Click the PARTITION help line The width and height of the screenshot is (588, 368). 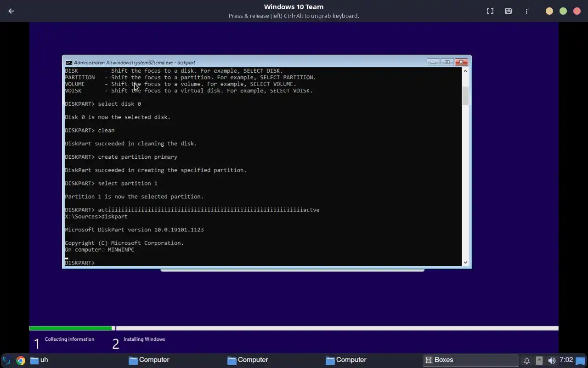tap(191, 77)
